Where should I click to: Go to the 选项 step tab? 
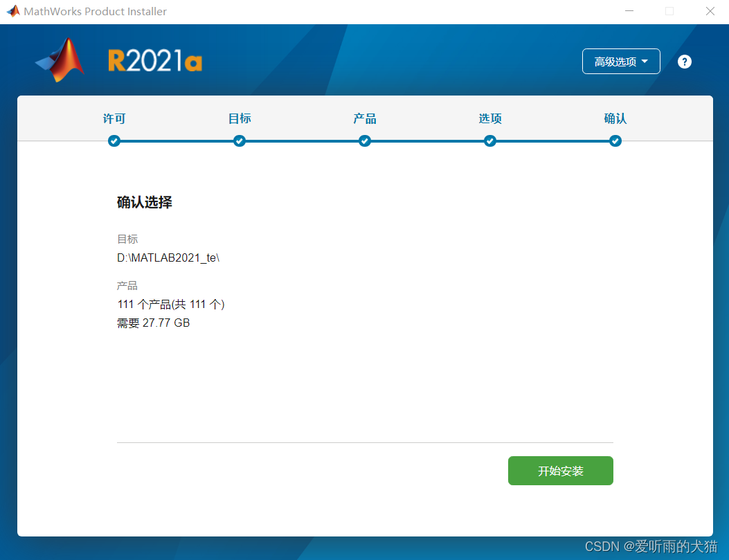coord(490,118)
